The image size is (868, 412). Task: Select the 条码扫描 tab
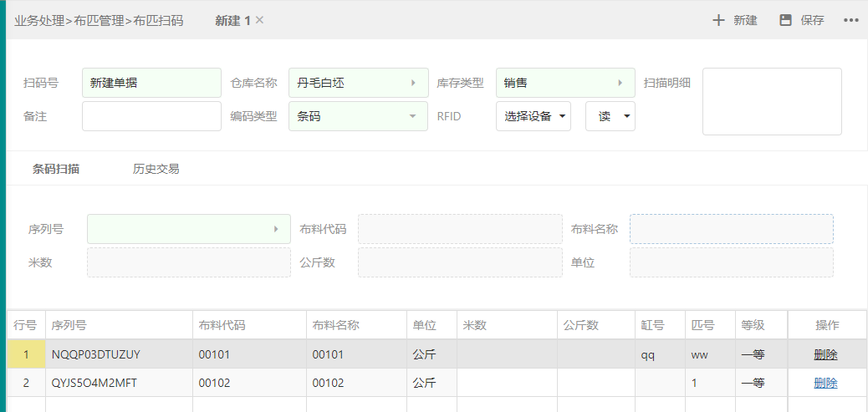coord(56,169)
